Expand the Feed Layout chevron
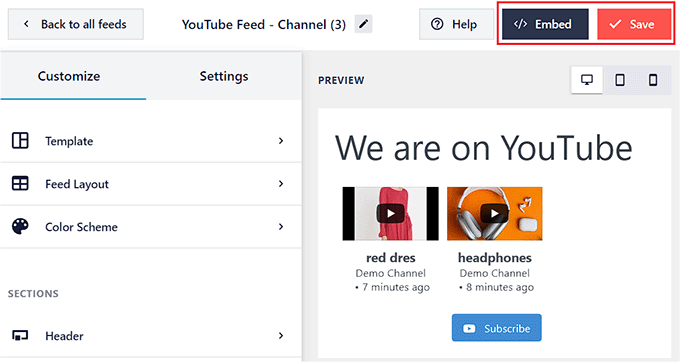The width and height of the screenshot is (680, 362). point(281,184)
